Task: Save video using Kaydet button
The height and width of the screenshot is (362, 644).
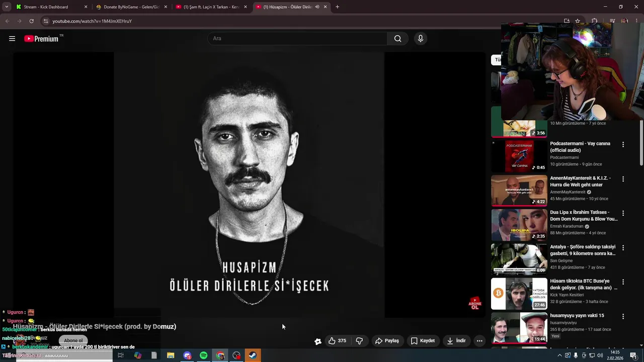Action: pos(423,341)
